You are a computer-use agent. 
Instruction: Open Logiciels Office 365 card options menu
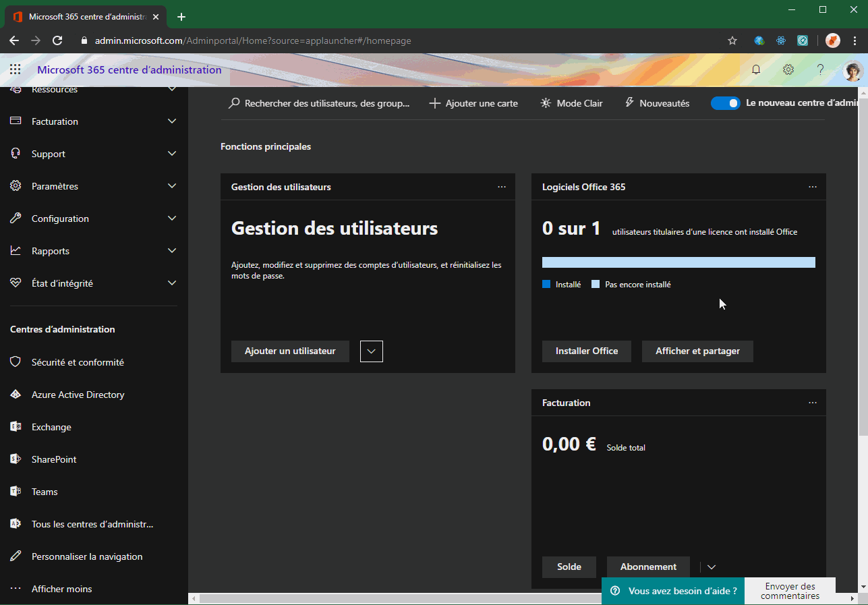click(x=813, y=187)
